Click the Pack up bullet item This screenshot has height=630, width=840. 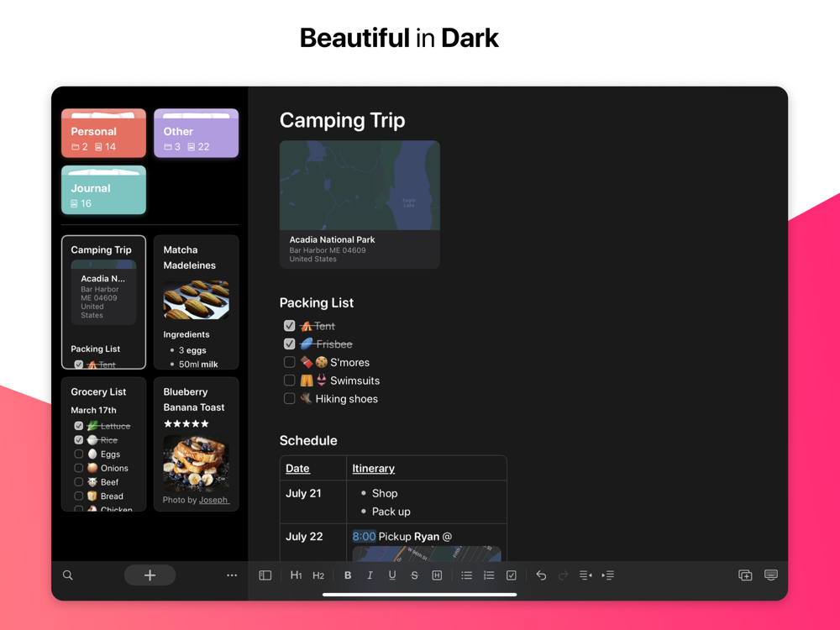(391, 512)
